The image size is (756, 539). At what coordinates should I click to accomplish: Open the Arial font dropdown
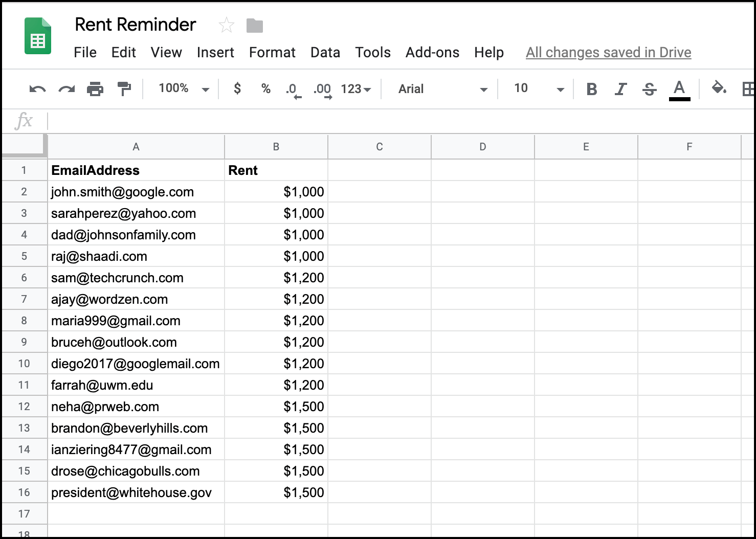443,89
